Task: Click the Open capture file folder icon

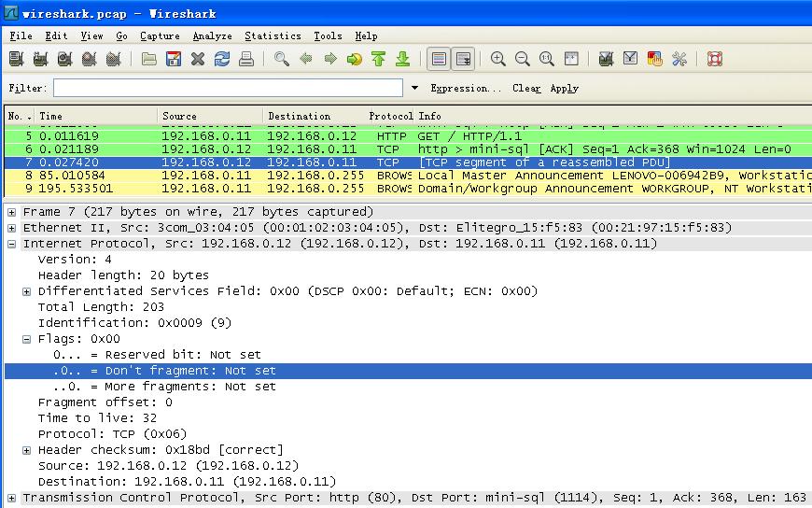Action: pos(149,59)
